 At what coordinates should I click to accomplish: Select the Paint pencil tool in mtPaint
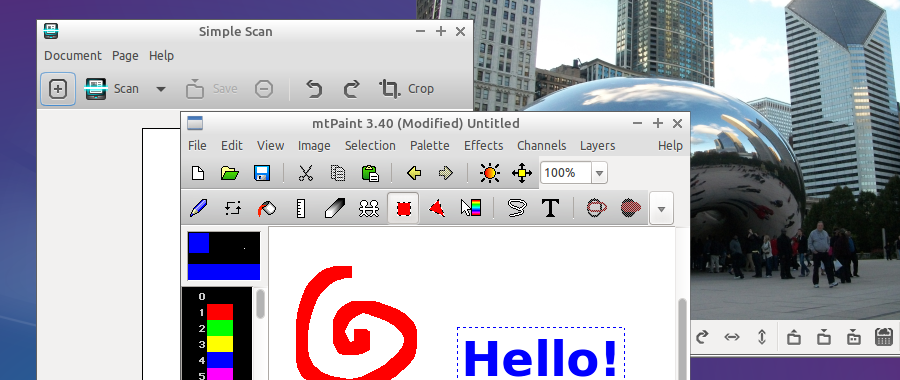(198, 208)
